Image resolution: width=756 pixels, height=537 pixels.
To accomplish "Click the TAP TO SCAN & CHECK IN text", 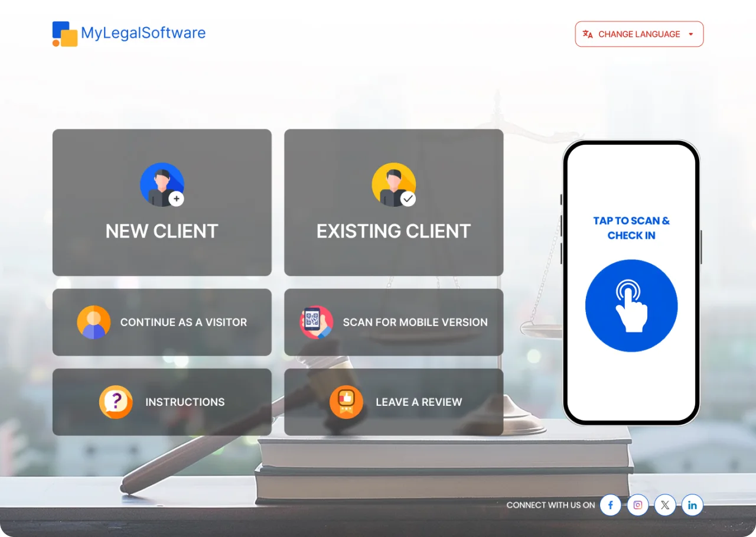I will click(631, 228).
